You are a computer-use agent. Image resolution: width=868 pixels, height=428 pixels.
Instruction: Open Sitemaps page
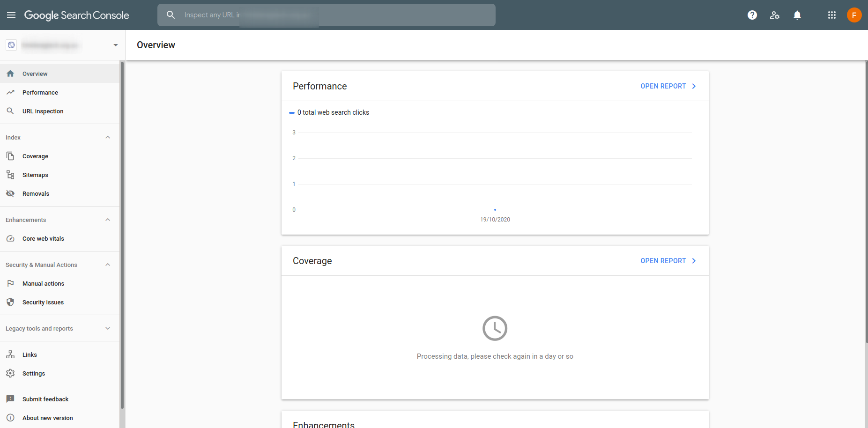click(60, 175)
